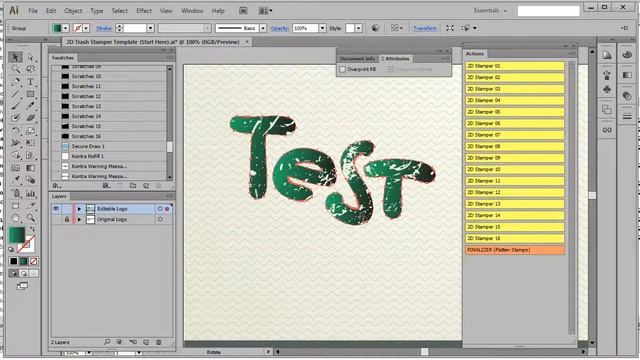Image resolution: width=640 pixels, height=360 pixels.
Task: Switch to the Document Info tab
Action: tap(358, 59)
